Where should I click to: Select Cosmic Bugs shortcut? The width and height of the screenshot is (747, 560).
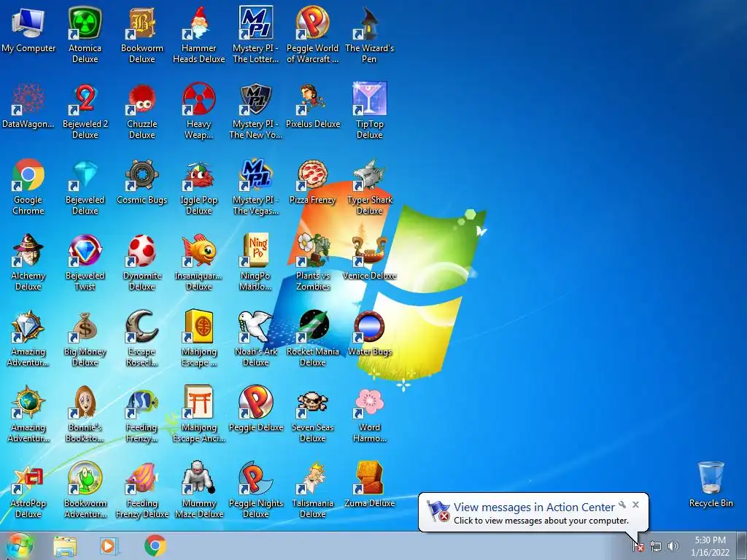[142, 181]
